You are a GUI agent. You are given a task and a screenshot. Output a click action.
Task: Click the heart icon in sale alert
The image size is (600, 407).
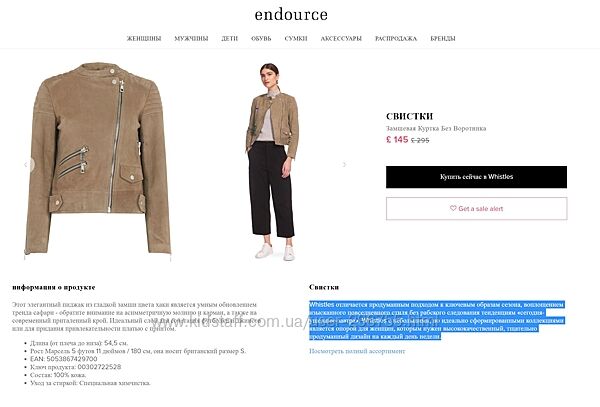click(453, 208)
